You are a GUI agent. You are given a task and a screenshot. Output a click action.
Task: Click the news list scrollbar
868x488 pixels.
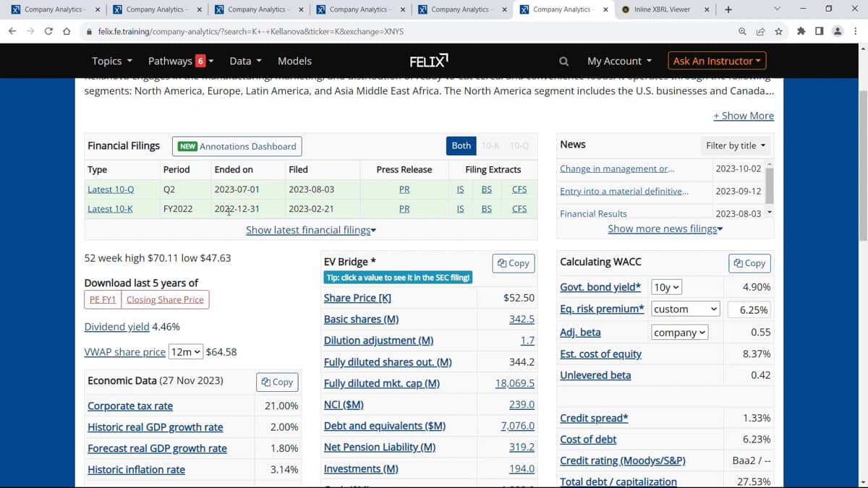(769, 186)
